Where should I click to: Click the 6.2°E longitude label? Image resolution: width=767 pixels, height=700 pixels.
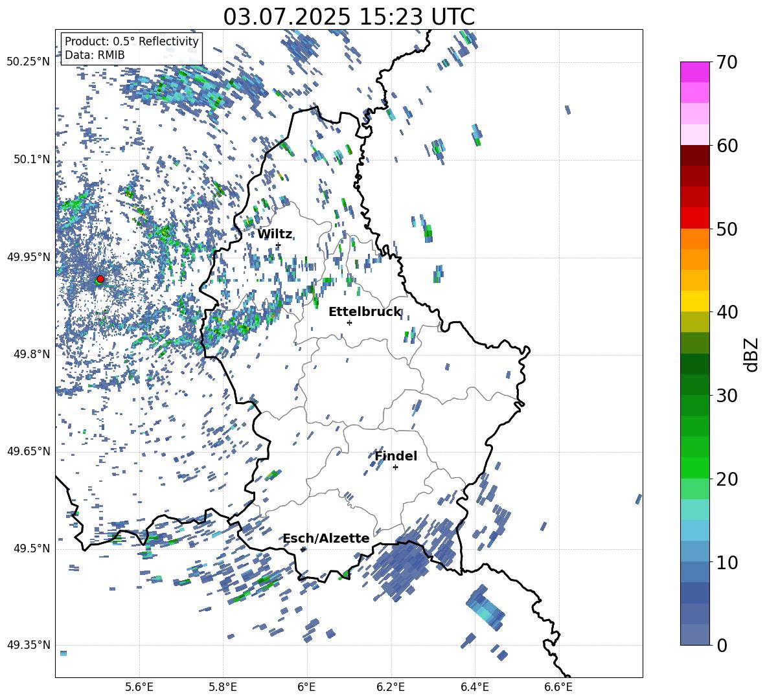click(391, 687)
